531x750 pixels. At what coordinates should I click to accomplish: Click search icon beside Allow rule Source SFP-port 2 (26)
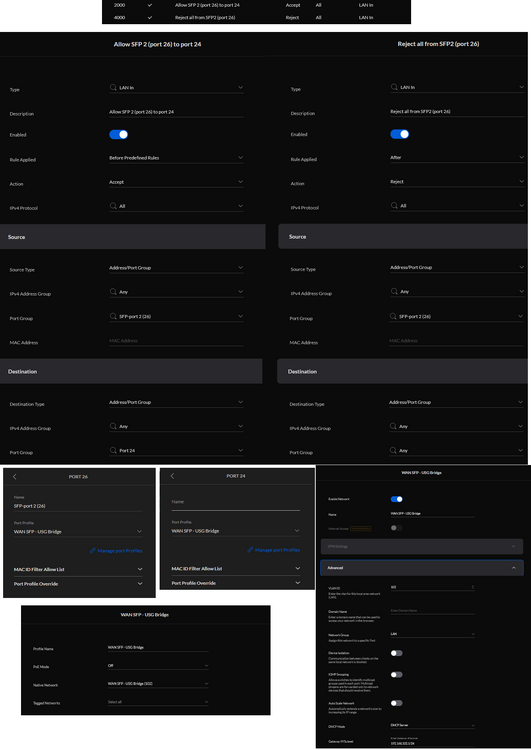pos(113,316)
